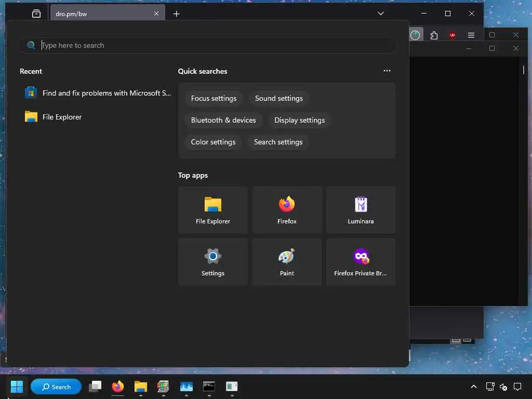Image resolution: width=532 pixels, height=399 pixels.
Task: Open Firefox View icon left of tabs
Action: coord(36,14)
